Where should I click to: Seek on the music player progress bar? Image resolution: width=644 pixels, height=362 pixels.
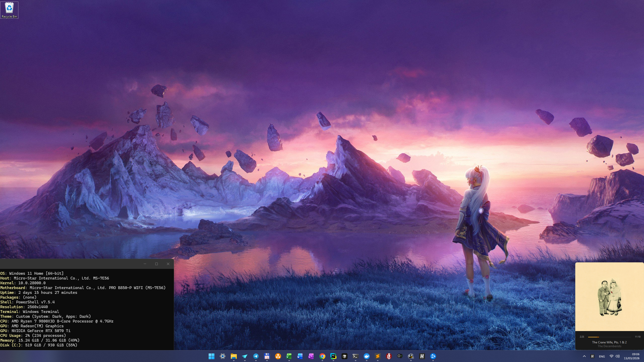[x=609, y=337]
